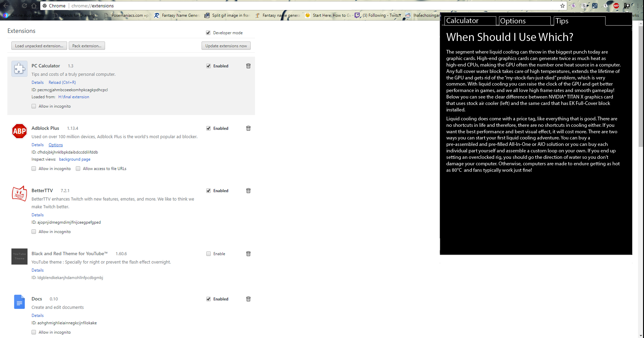Switch to the Options tab in popup
644x338 pixels.
pyautogui.click(x=525, y=21)
